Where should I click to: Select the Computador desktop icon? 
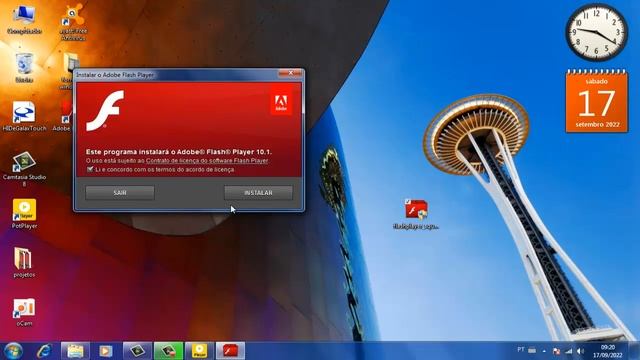point(24,19)
